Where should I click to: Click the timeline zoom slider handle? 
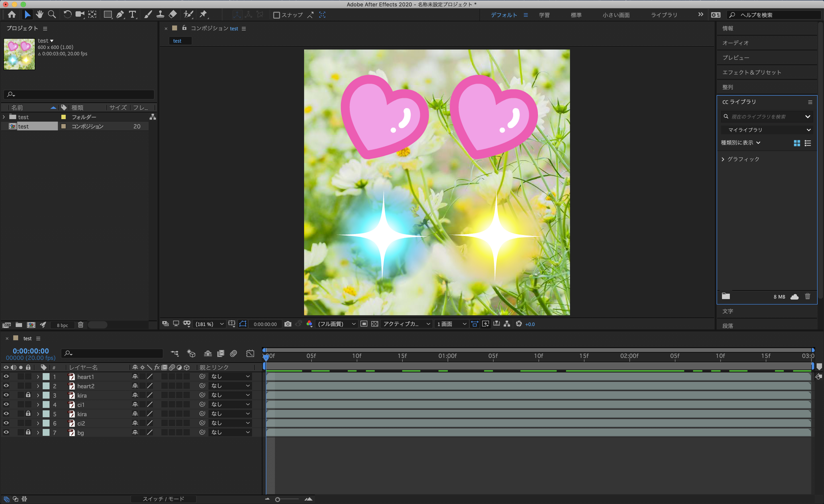[278, 499]
